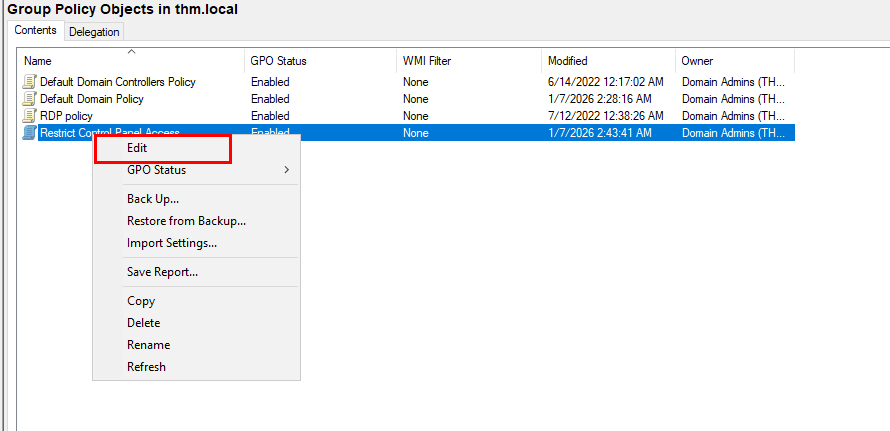Click the Default Domain Controllers Policy icon
Viewport: 890px width, 431px height.
pyautogui.click(x=30, y=82)
